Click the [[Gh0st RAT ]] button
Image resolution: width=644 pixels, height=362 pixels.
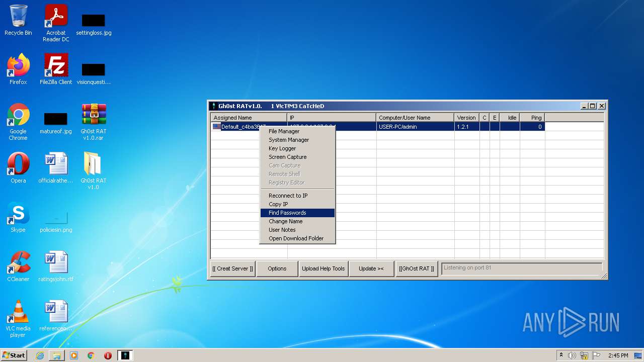click(417, 268)
